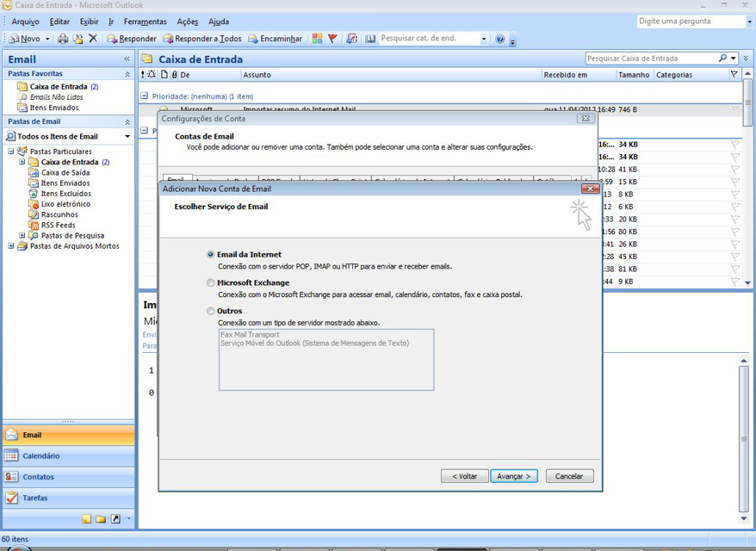
Task: Click the 'Avançar >' button
Action: point(514,476)
